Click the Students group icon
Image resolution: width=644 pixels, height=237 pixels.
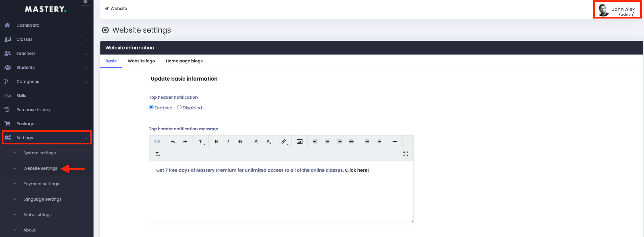pyautogui.click(x=8, y=68)
